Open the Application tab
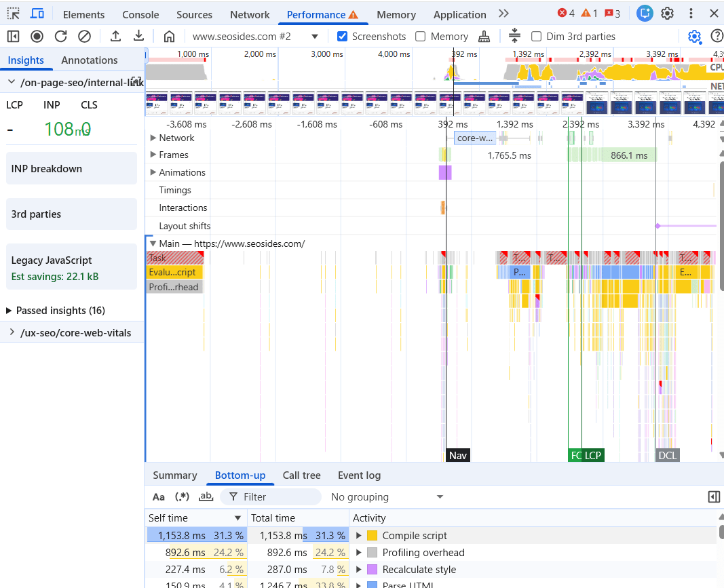The height and width of the screenshot is (588, 724). tap(459, 15)
